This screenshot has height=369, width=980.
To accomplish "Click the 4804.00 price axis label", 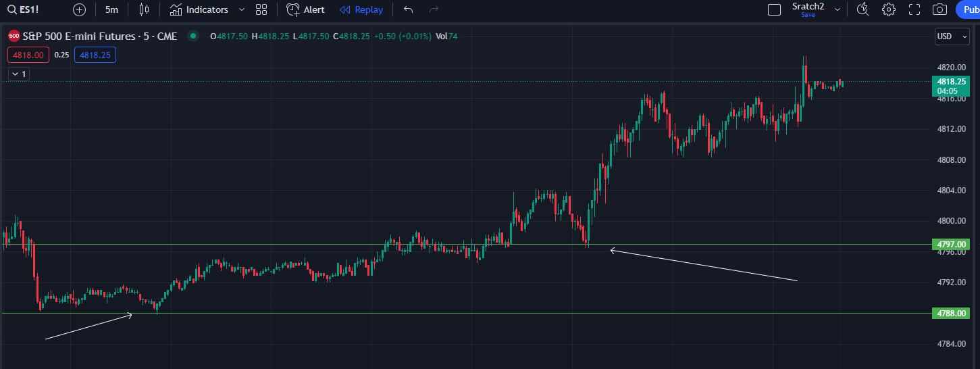I will pyautogui.click(x=951, y=190).
